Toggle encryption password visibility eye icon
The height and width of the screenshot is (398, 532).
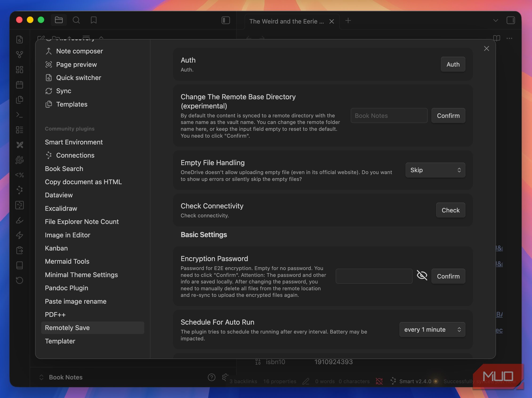coord(422,275)
